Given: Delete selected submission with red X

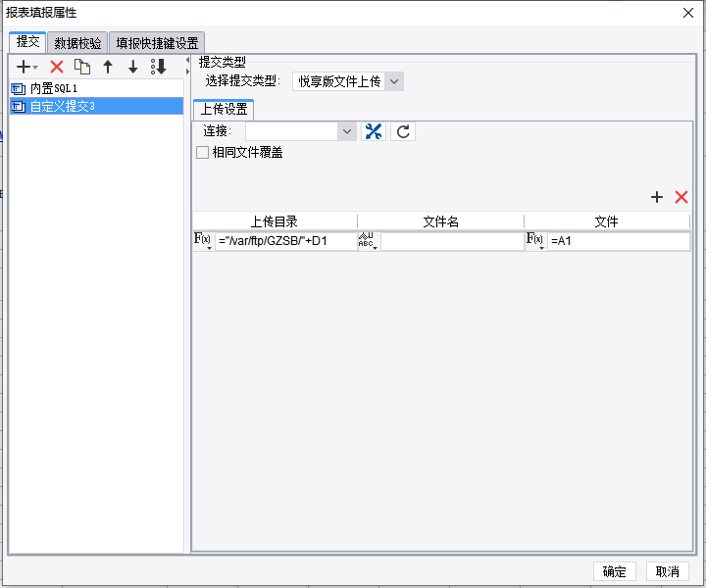Looking at the screenshot, I should 57,67.
